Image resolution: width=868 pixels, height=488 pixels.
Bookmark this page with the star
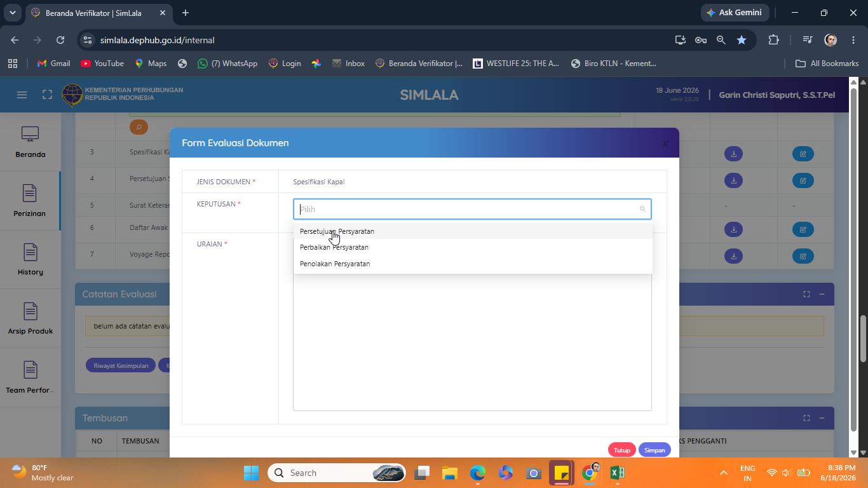click(x=742, y=40)
